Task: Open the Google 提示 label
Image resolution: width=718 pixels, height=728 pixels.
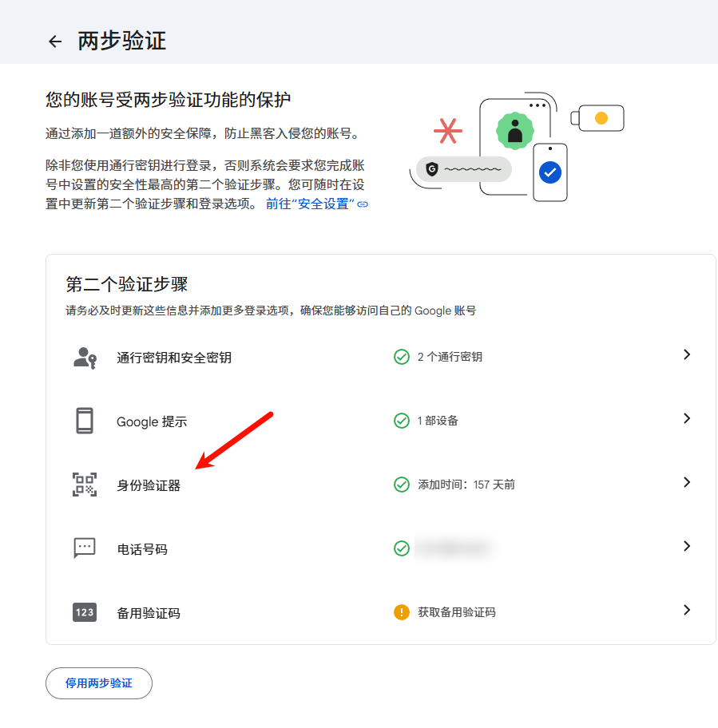Action: click(x=152, y=421)
